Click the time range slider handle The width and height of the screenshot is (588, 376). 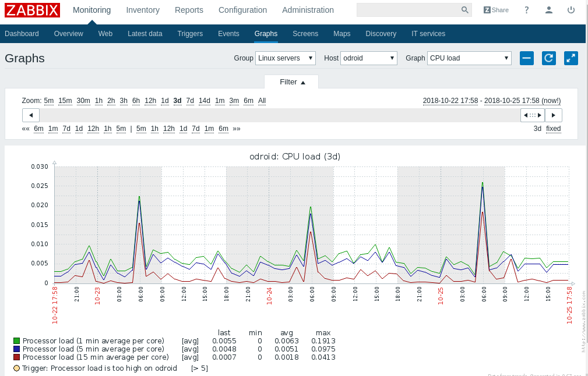pos(533,115)
